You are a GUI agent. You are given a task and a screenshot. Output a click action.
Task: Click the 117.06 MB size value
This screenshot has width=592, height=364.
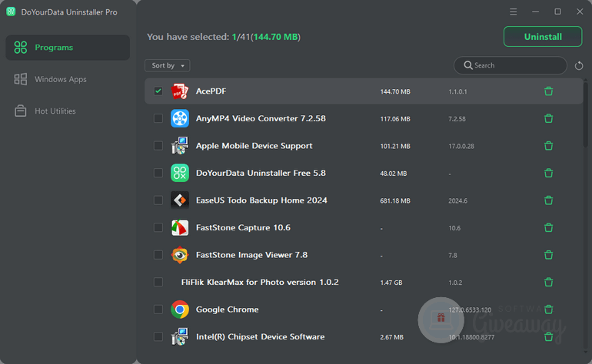pos(395,119)
